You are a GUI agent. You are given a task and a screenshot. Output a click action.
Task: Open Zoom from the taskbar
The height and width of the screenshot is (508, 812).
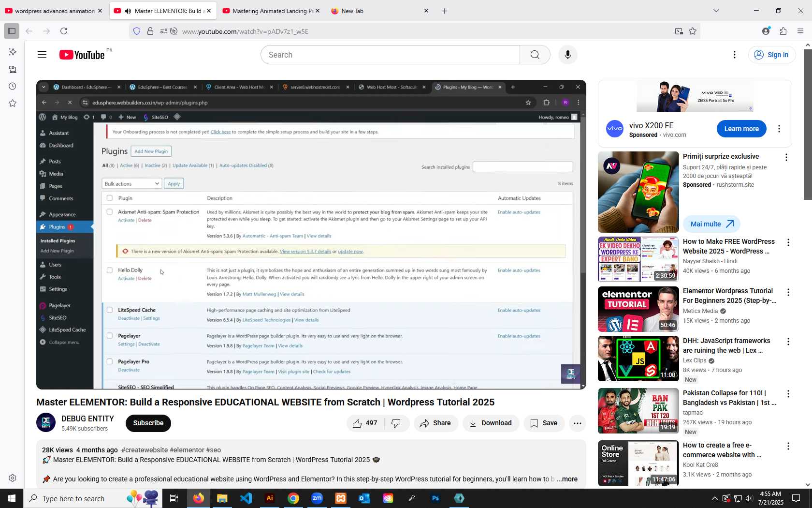pyautogui.click(x=317, y=498)
